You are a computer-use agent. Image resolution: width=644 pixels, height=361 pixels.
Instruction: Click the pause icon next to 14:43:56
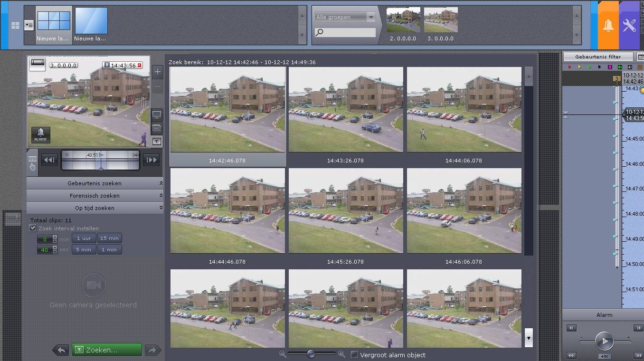[107, 66]
